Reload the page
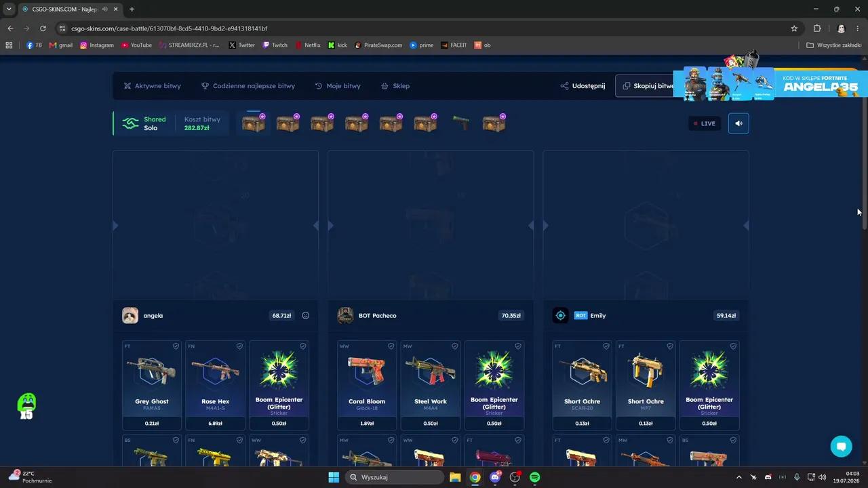 tap(43, 28)
